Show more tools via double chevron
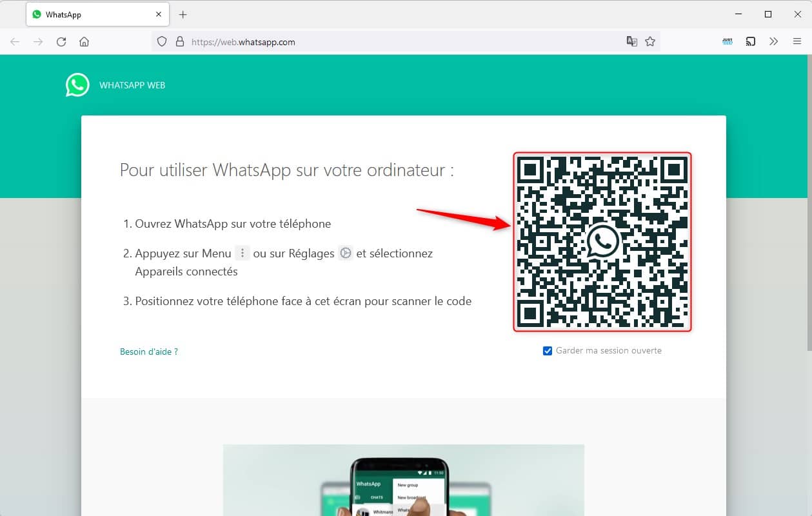 (x=774, y=41)
